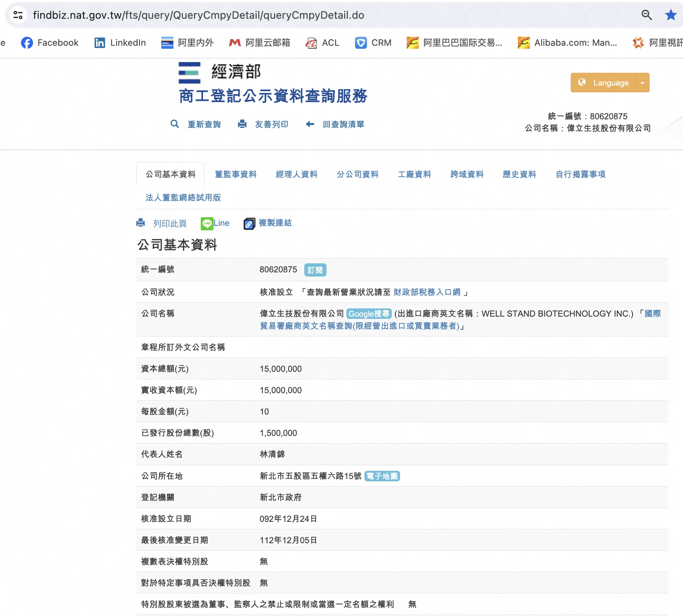
Task: Follow the 財政部稅務入口網 link
Action: tap(427, 292)
